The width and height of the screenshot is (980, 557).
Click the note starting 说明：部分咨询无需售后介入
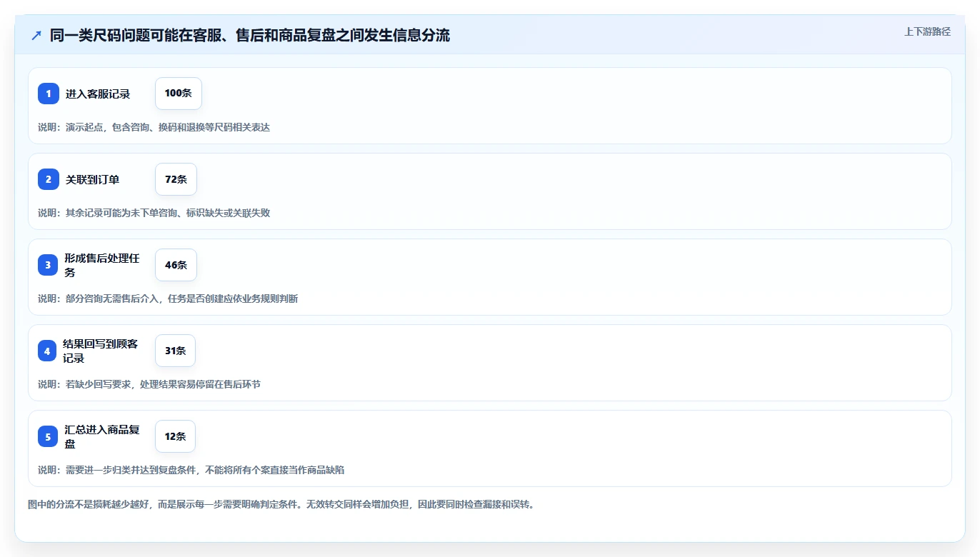point(168,298)
